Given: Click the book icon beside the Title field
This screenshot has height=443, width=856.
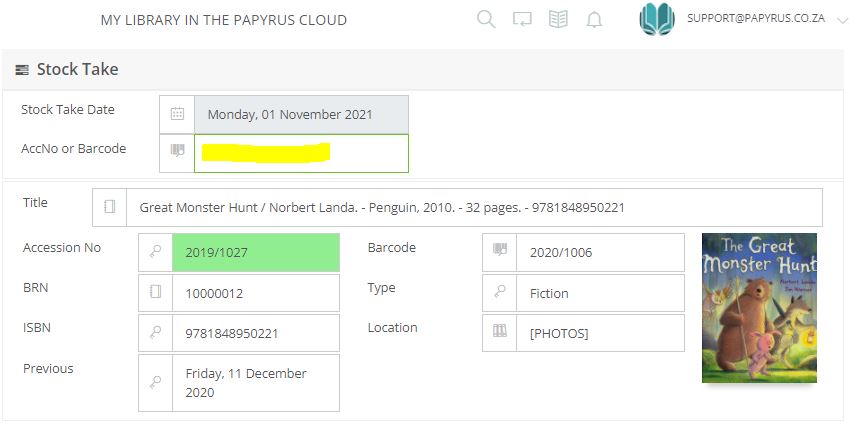Looking at the screenshot, I should click(110, 207).
